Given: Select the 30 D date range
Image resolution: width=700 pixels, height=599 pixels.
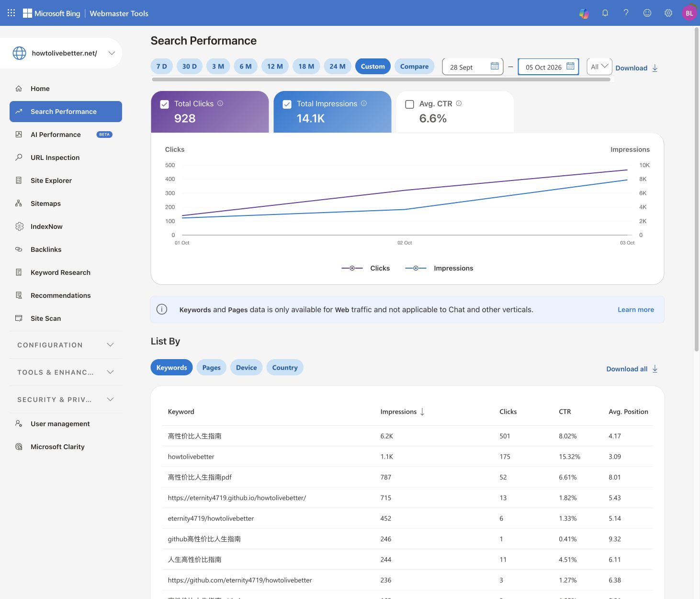Looking at the screenshot, I should [x=190, y=67].
